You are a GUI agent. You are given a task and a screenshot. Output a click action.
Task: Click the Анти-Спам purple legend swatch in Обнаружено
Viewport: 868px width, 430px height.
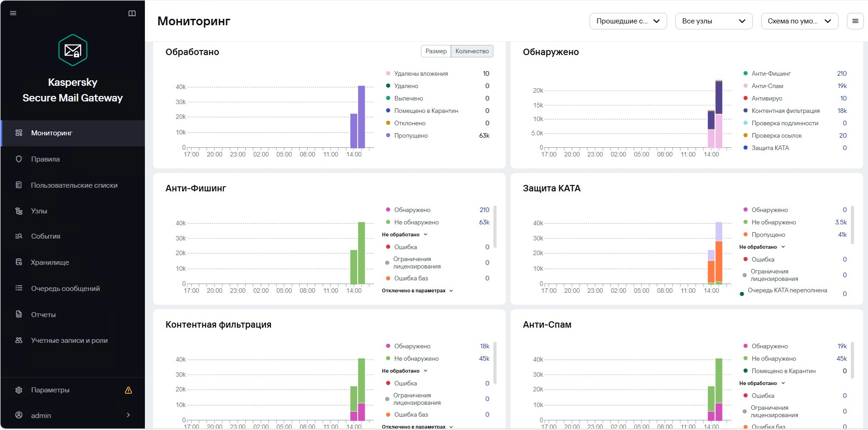click(x=746, y=86)
